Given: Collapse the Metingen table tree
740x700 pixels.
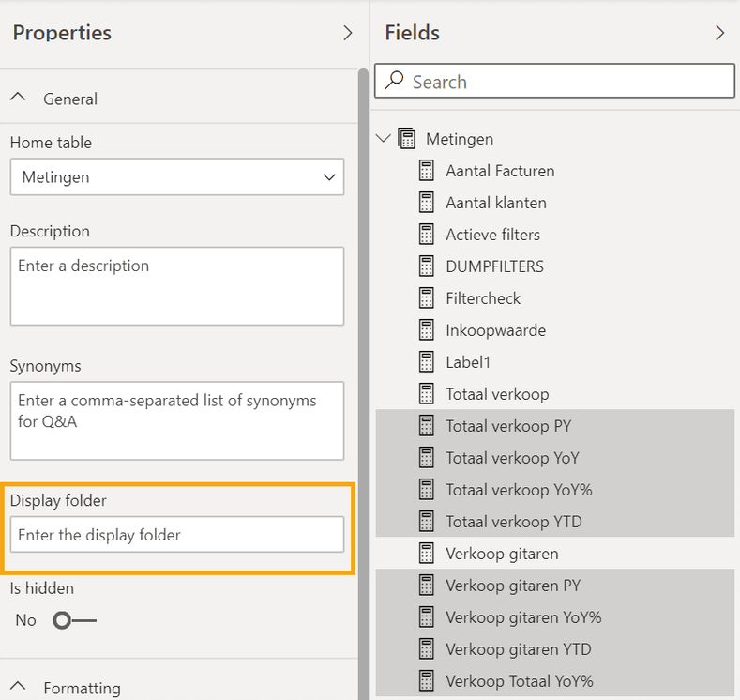Looking at the screenshot, I should [383, 139].
